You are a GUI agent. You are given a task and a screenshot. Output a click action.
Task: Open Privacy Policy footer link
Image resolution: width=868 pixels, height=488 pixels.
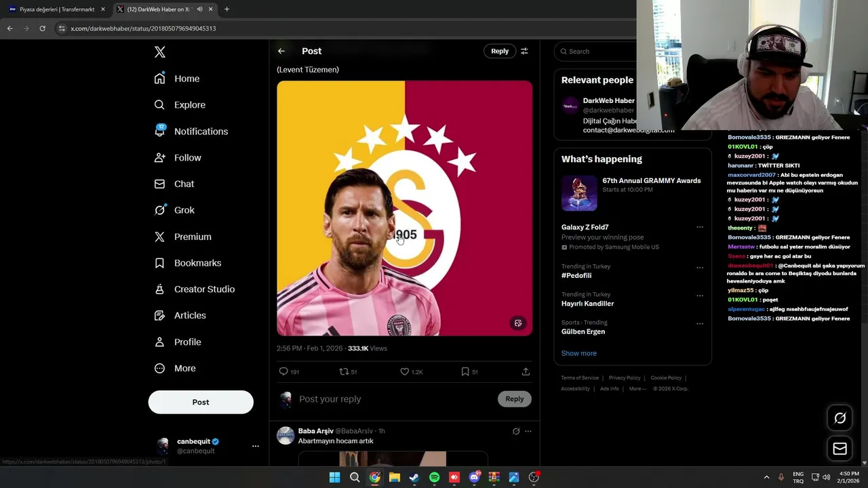pyautogui.click(x=625, y=378)
